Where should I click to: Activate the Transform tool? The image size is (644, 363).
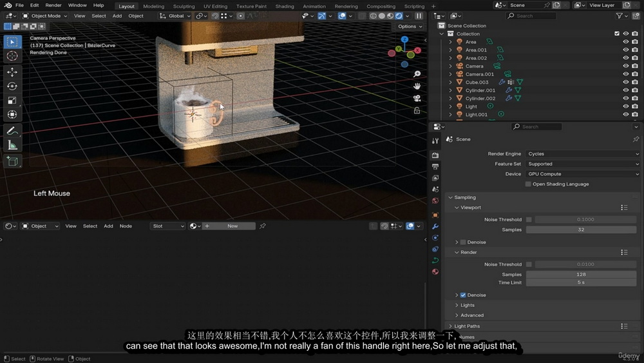12,114
